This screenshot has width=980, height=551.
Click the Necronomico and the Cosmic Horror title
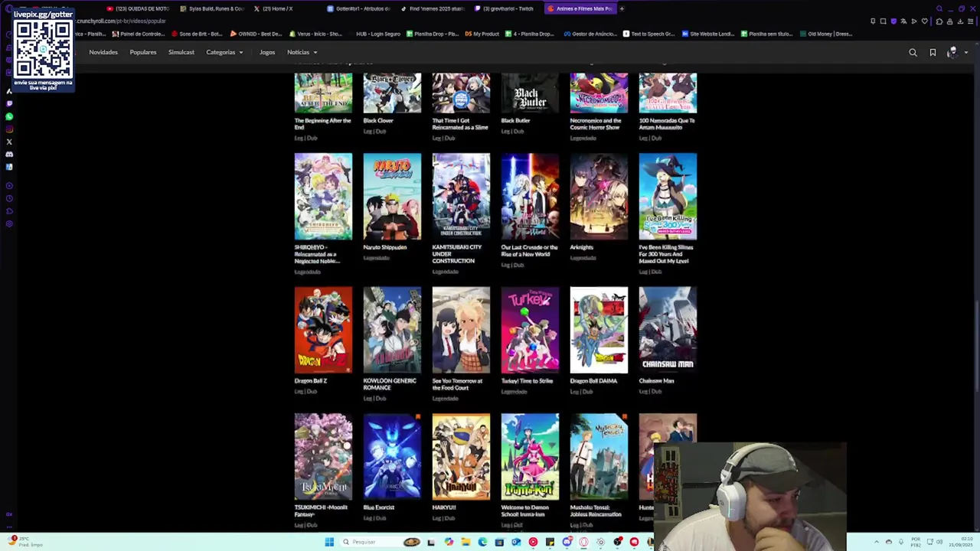(x=596, y=124)
